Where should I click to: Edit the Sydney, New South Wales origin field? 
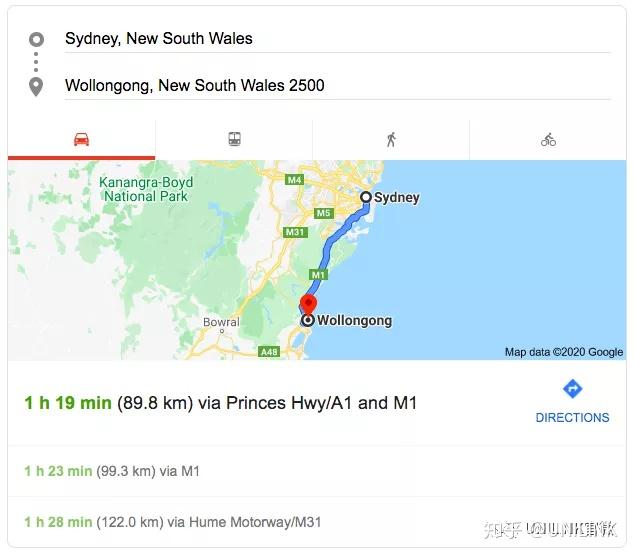pos(338,39)
